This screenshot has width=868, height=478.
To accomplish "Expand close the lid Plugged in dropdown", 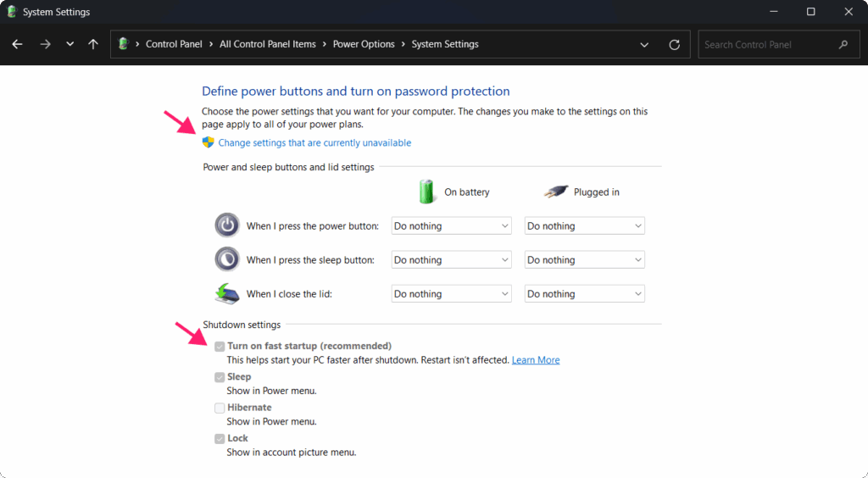I will tap(585, 294).
